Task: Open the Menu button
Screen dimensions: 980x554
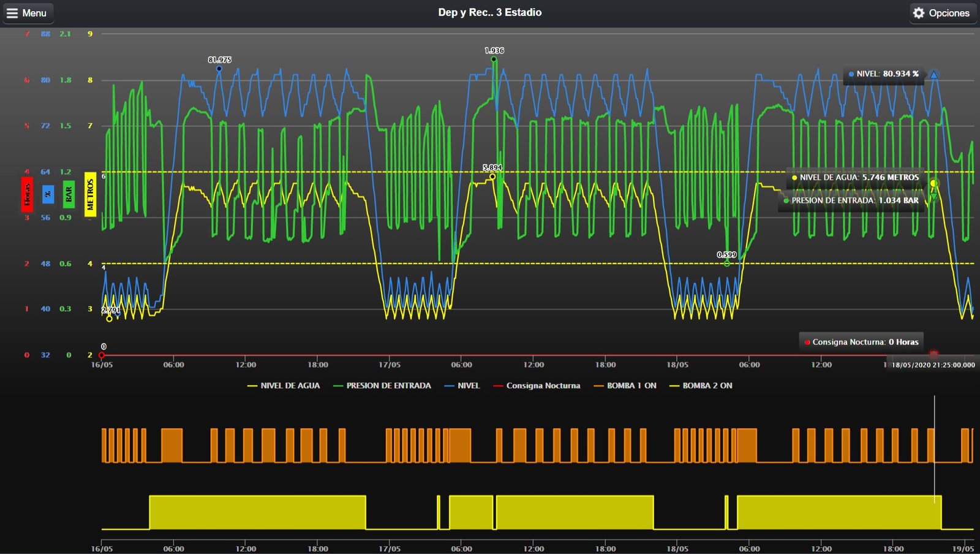Action: pyautogui.click(x=28, y=13)
